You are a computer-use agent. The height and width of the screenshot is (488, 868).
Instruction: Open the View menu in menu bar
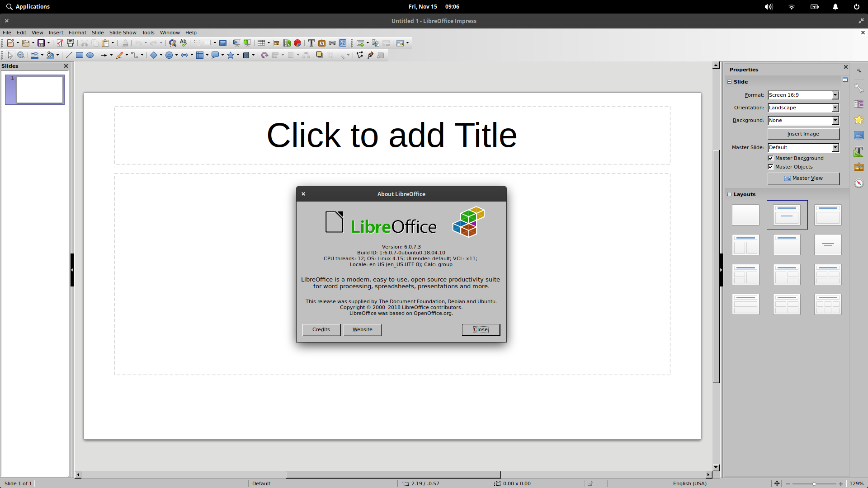click(37, 32)
